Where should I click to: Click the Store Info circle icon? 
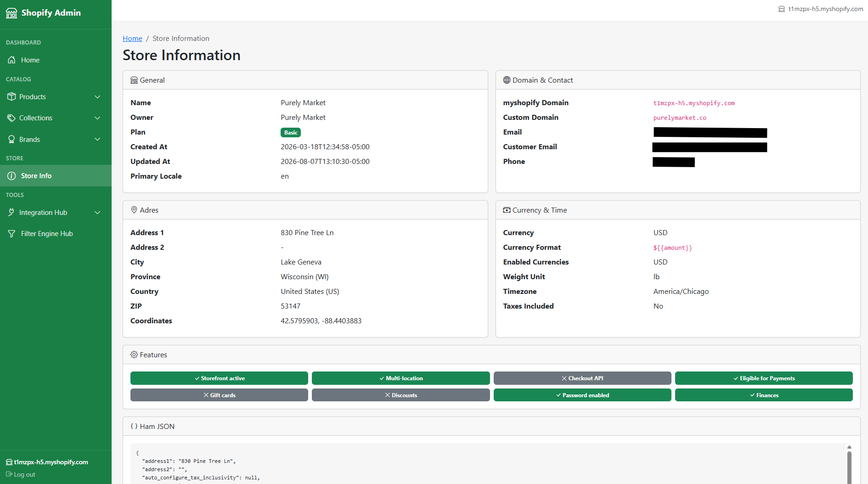coord(12,176)
